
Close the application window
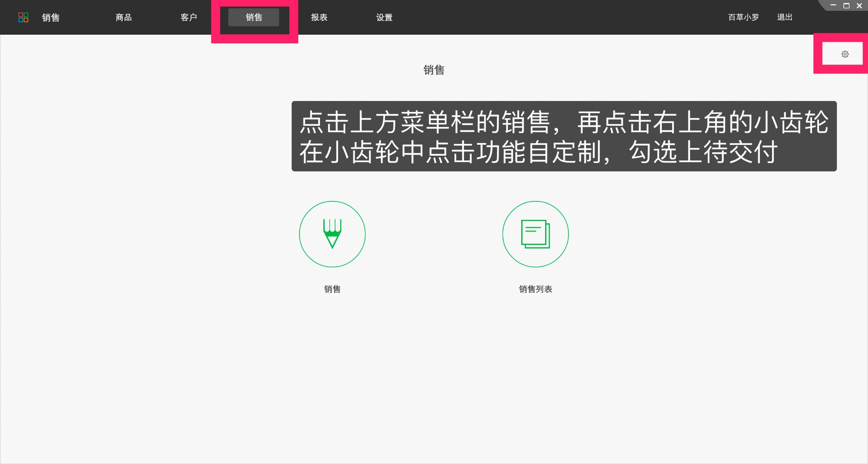tap(859, 6)
